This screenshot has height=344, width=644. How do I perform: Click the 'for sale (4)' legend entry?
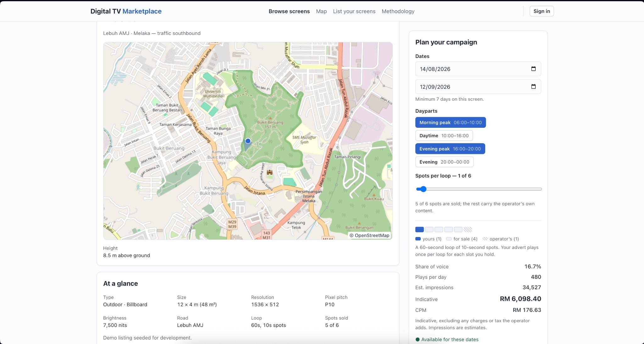click(462, 239)
